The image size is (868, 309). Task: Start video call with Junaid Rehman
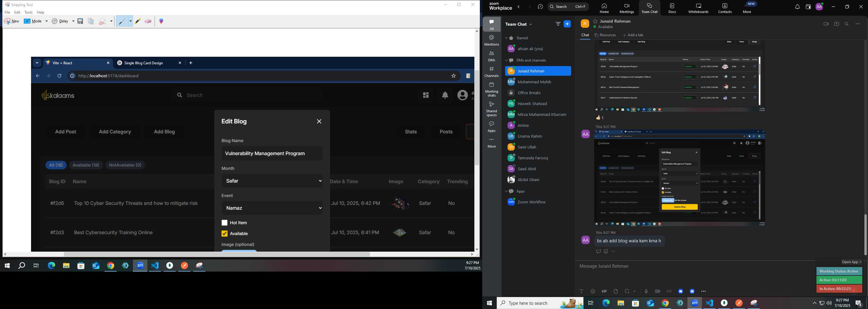click(826, 24)
